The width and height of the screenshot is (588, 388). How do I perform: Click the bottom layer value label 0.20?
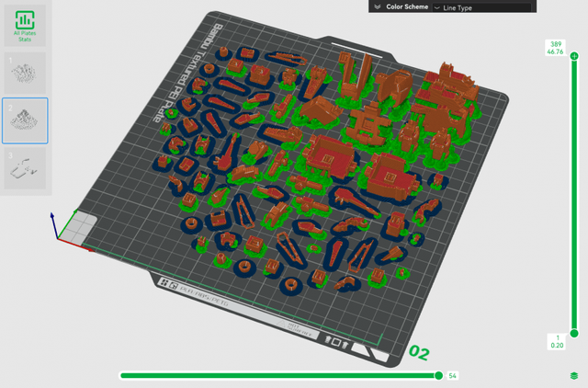coord(555,346)
